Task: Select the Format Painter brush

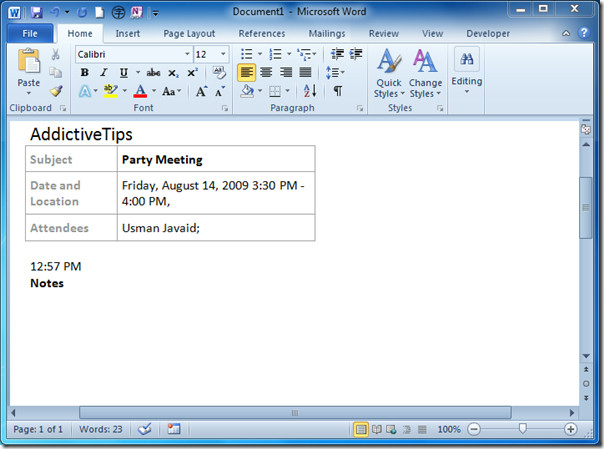Action: coord(56,91)
